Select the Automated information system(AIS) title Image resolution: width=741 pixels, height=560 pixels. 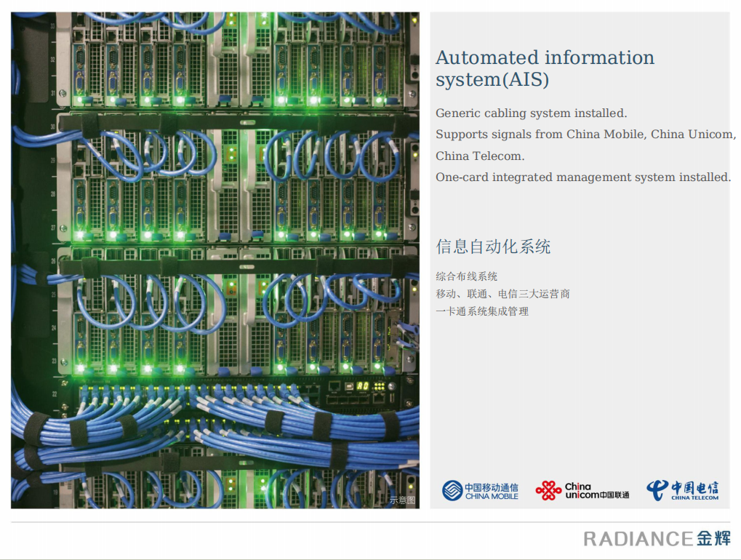(x=545, y=68)
